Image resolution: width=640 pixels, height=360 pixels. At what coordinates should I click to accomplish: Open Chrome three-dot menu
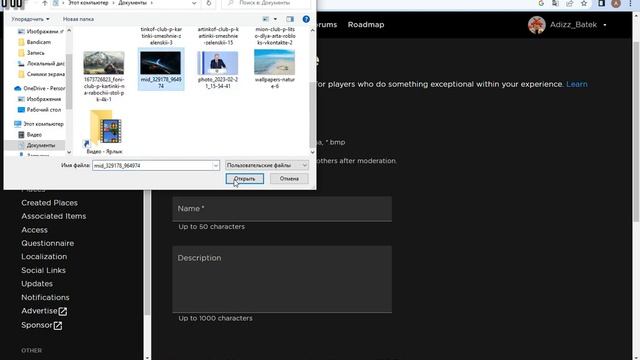pyautogui.click(x=631, y=3)
